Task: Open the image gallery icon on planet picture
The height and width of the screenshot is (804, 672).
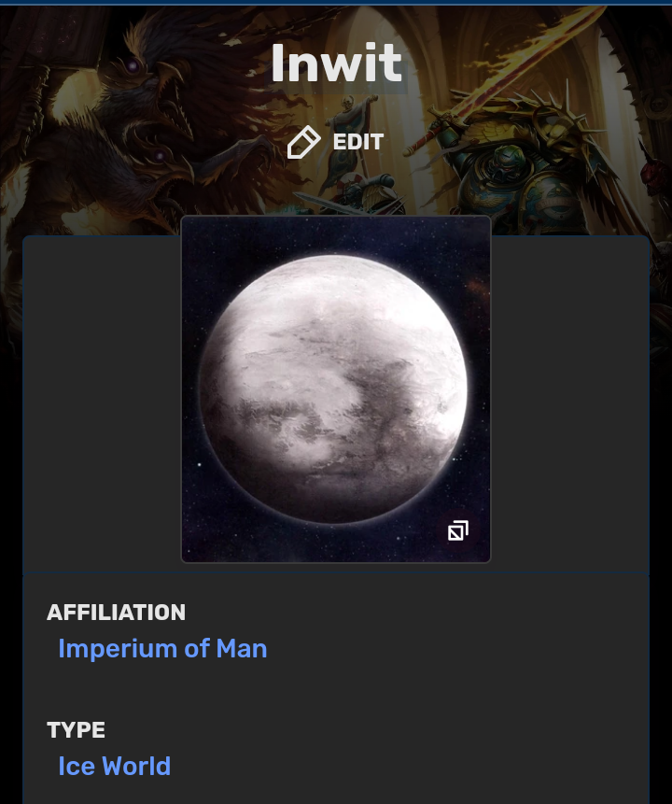Action: point(457,530)
